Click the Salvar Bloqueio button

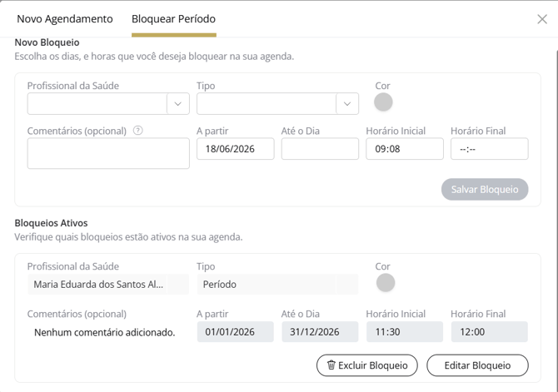coord(485,189)
